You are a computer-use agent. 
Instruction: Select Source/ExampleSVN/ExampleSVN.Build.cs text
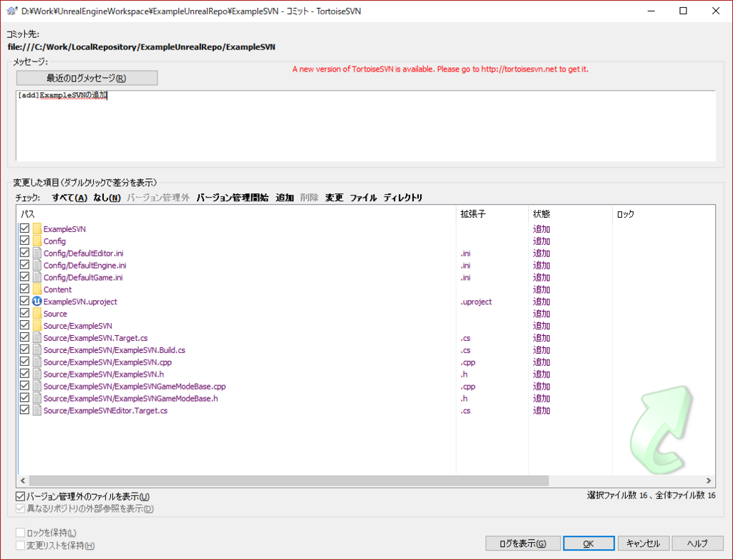pos(114,350)
